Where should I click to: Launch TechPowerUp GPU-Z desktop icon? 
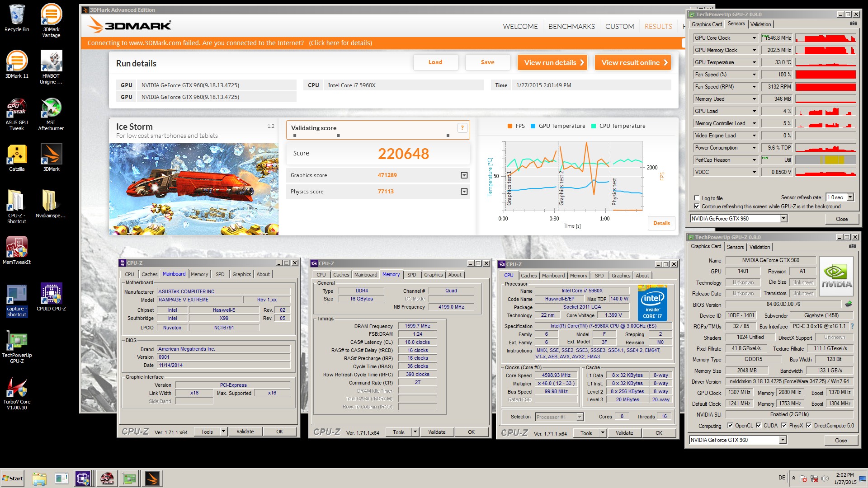(17, 347)
